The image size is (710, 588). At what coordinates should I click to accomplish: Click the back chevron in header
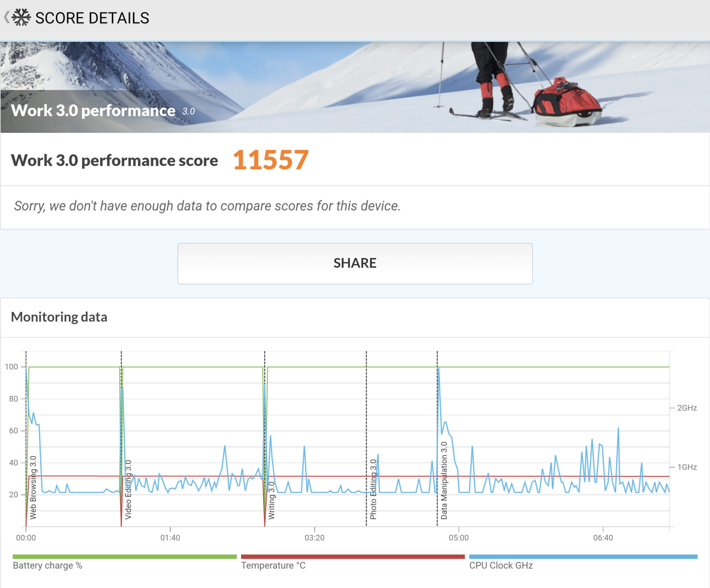6,17
